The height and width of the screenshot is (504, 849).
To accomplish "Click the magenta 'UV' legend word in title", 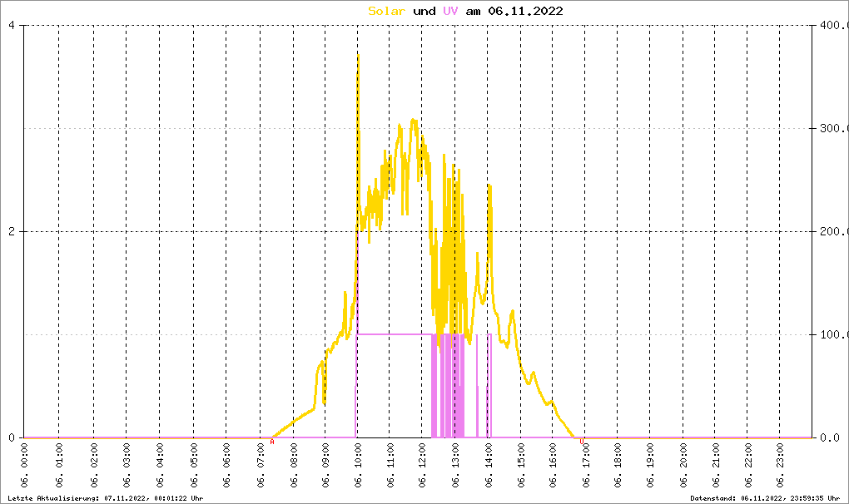I will click(450, 11).
